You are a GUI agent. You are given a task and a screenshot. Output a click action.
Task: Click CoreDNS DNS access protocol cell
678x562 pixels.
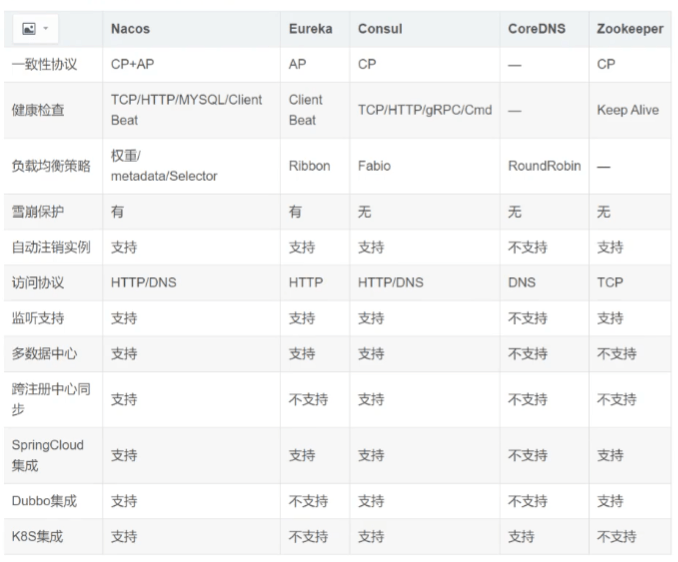[522, 282]
